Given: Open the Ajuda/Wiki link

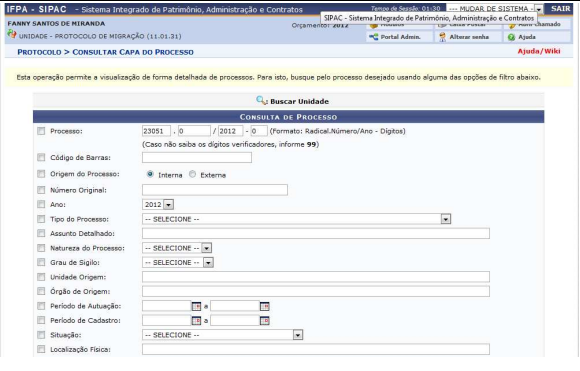Looking at the screenshot, I should pyautogui.click(x=539, y=51).
